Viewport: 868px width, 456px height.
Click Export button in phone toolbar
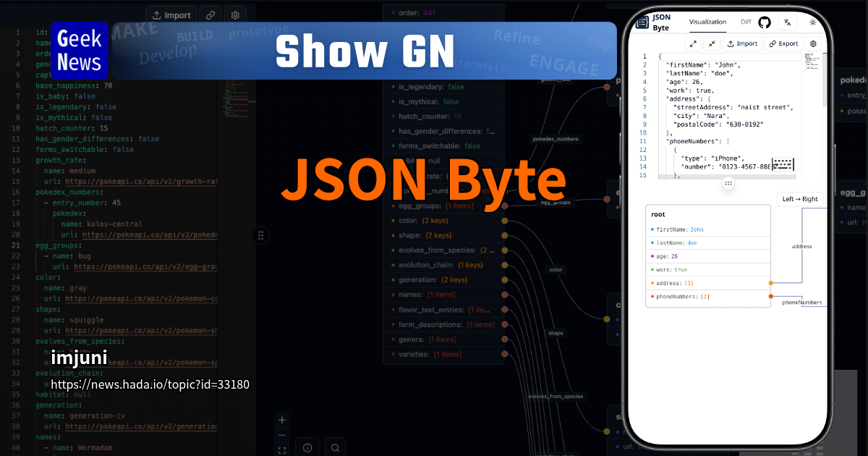pyautogui.click(x=783, y=43)
